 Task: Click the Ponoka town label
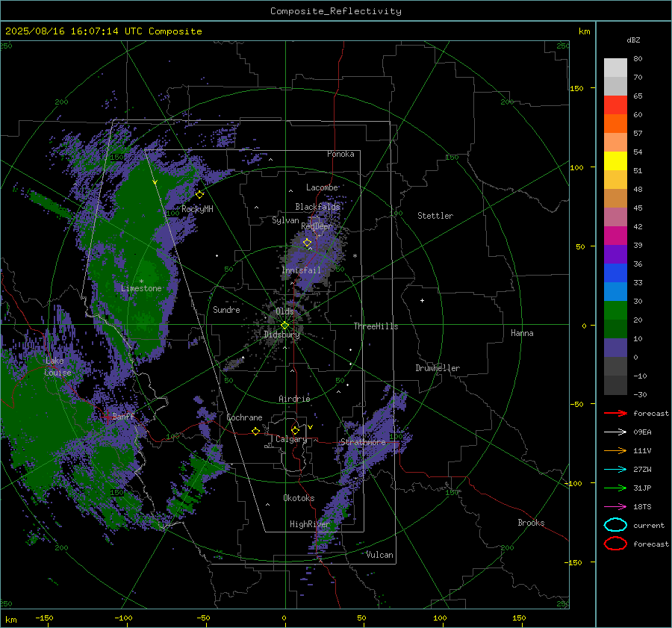click(340, 154)
